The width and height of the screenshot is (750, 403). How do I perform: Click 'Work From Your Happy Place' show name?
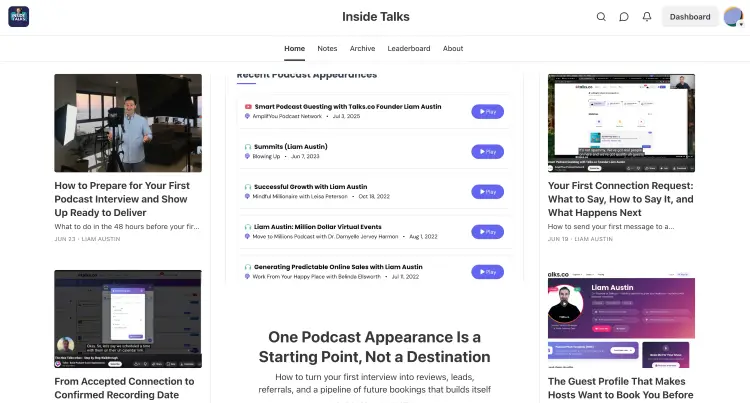pos(317,277)
